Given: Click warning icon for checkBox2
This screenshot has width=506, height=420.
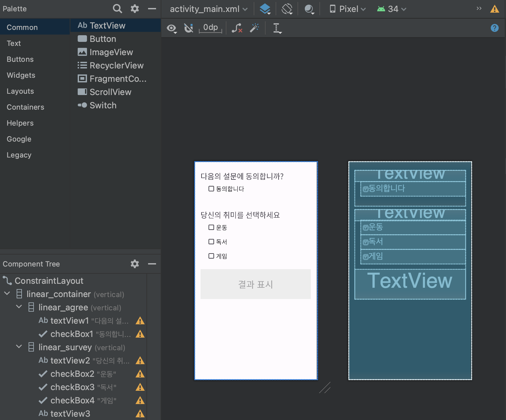Looking at the screenshot, I should click(140, 374).
